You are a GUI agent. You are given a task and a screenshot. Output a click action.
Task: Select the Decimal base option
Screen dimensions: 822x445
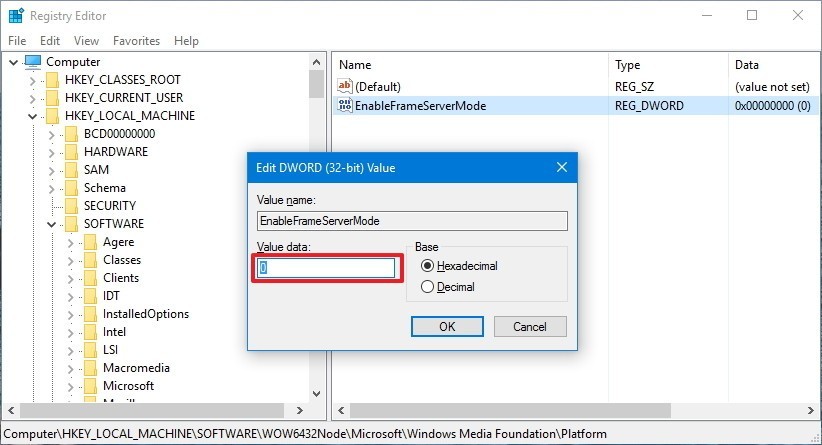(428, 287)
